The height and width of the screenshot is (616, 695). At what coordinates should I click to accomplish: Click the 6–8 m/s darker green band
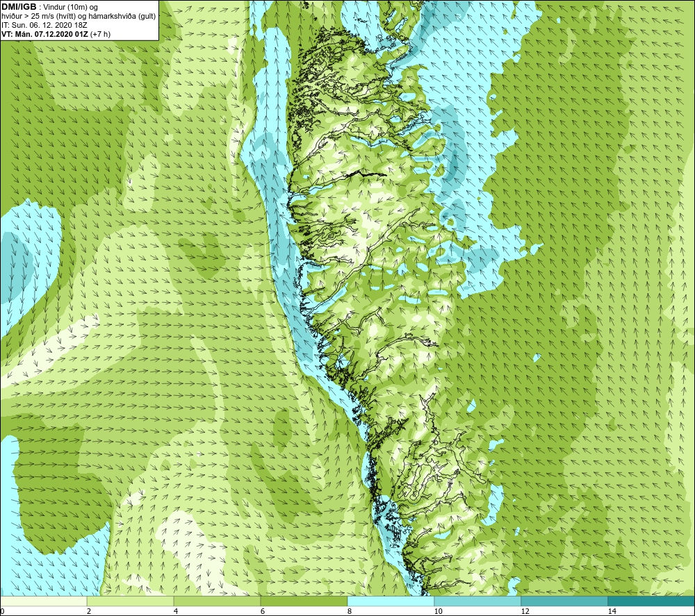[x=304, y=601]
